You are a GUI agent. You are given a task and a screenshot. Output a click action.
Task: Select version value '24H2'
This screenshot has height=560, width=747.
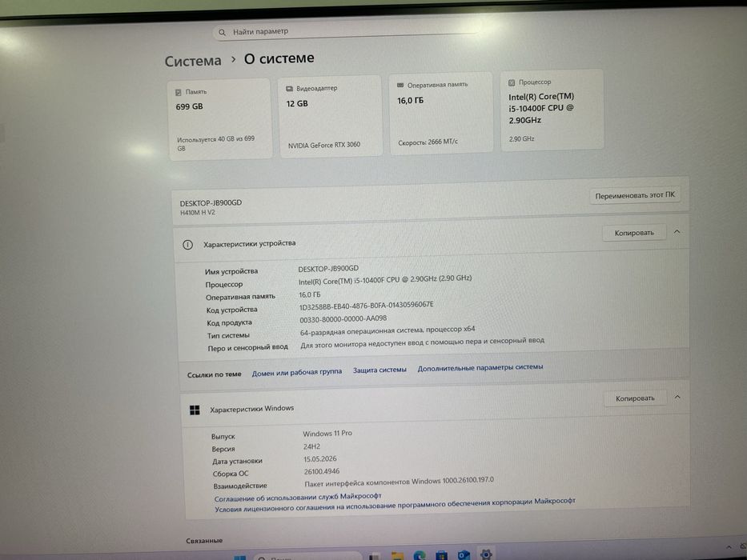pyautogui.click(x=311, y=446)
